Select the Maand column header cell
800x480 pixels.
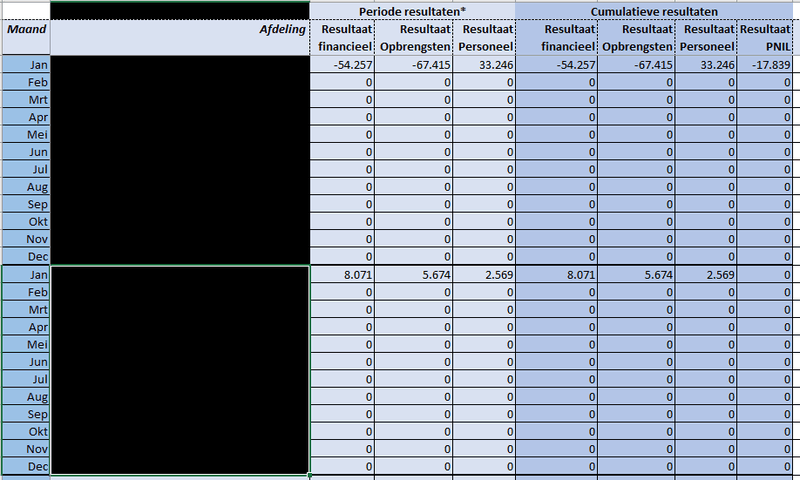point(26,37)
